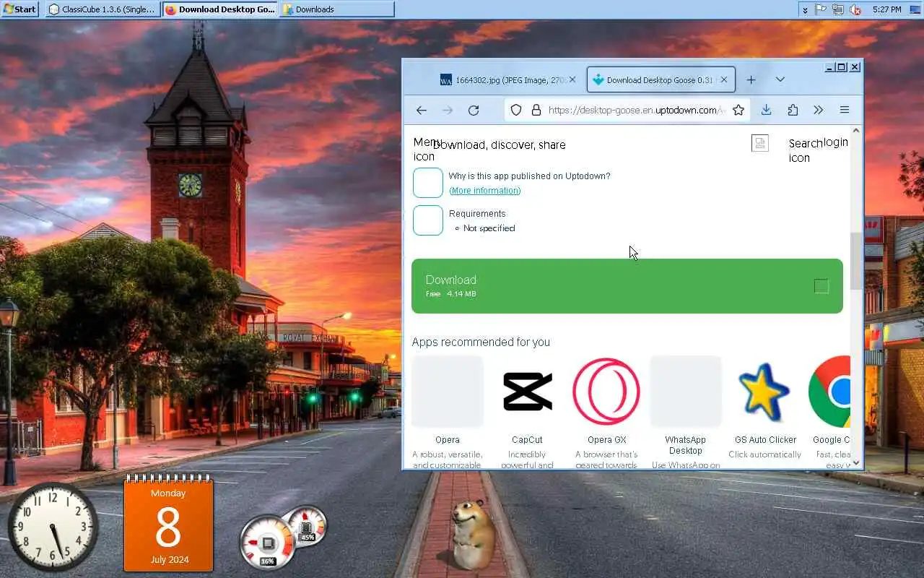Click the icon beside Why is this app published
This screenshot has width=924, height=578.
428,183
